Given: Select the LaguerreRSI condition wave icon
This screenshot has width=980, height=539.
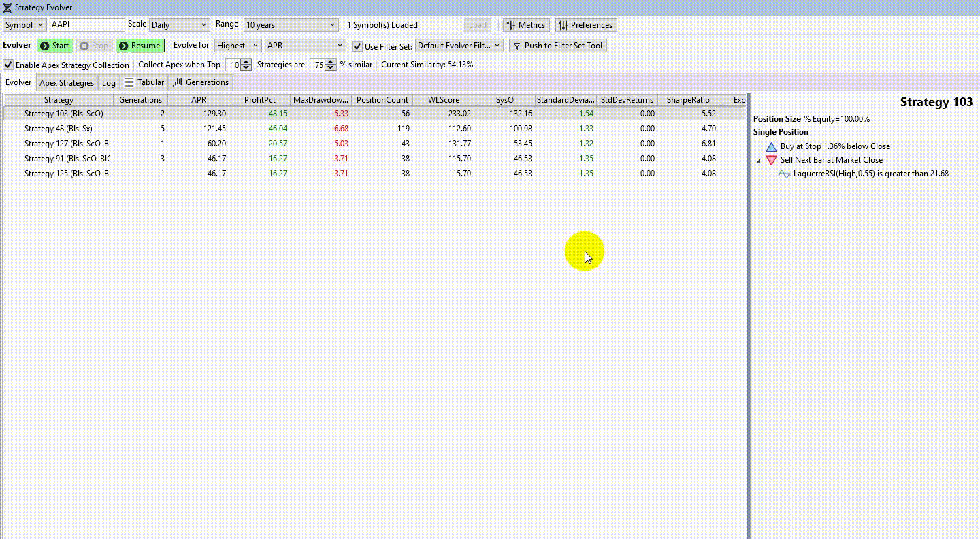Looking at the screenshot, I should (x=783, y=174).
